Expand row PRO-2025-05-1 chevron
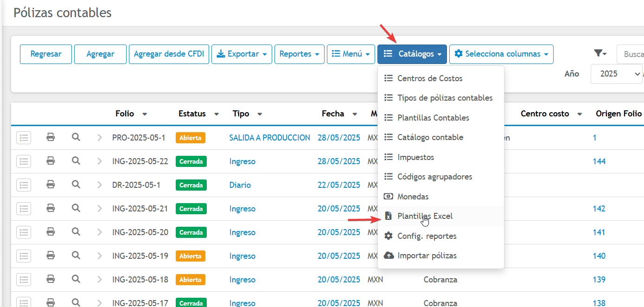The width and height of the screenshot is (644, 307). click(x=99, y=138)
